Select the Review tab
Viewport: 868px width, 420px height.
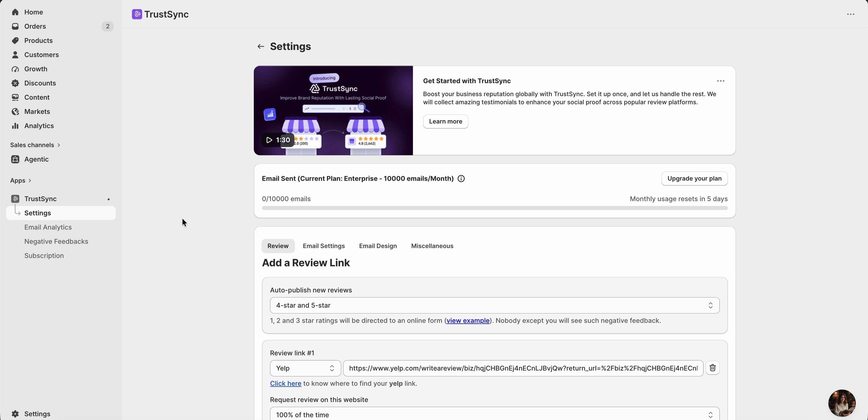(278, 246)
